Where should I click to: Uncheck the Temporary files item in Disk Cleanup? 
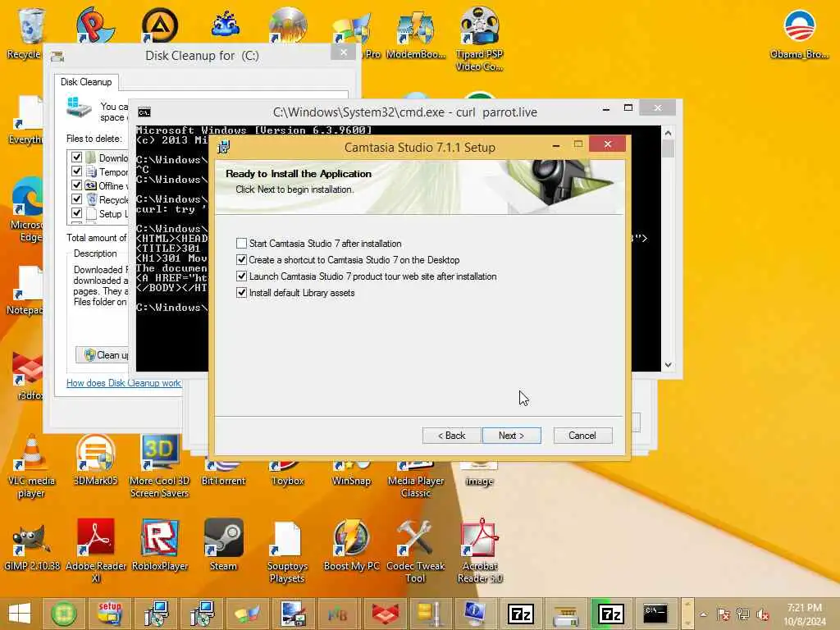pyautogui.click(x=76, y=171)
